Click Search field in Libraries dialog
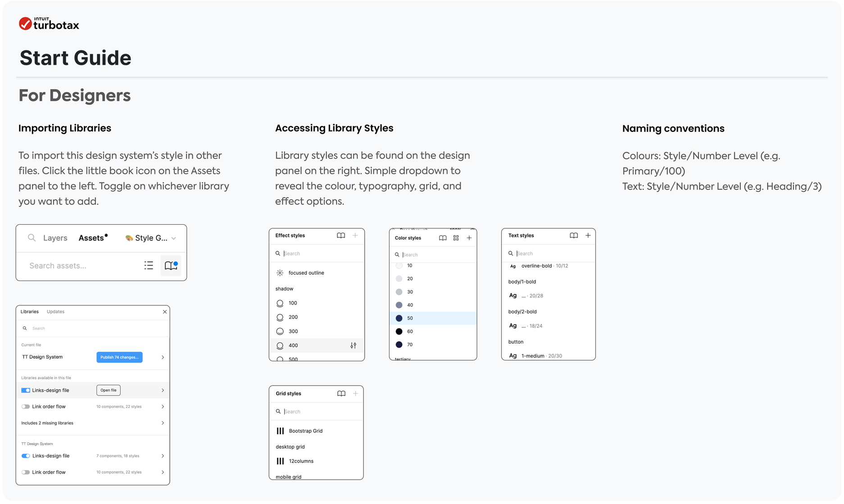 pyautogui.click(x=93, y=328)
